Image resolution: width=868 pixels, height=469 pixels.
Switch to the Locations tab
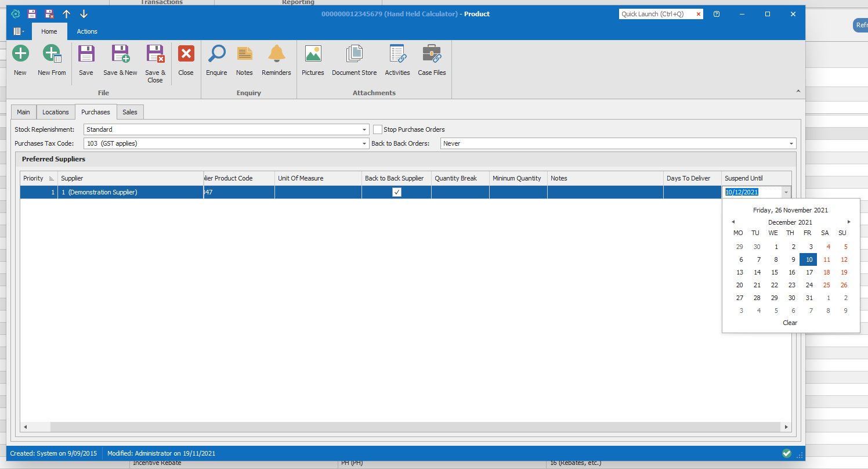[x=56, y=112]
